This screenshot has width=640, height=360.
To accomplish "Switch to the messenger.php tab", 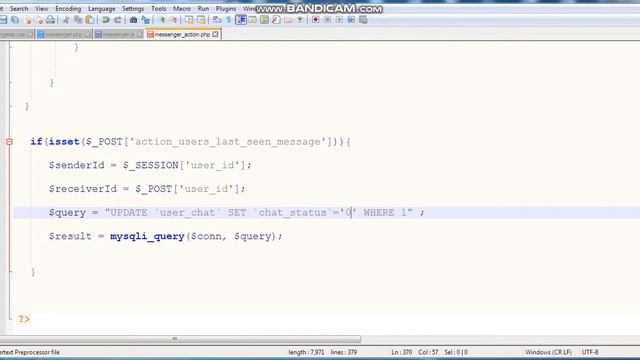I will tap(64, 35).
